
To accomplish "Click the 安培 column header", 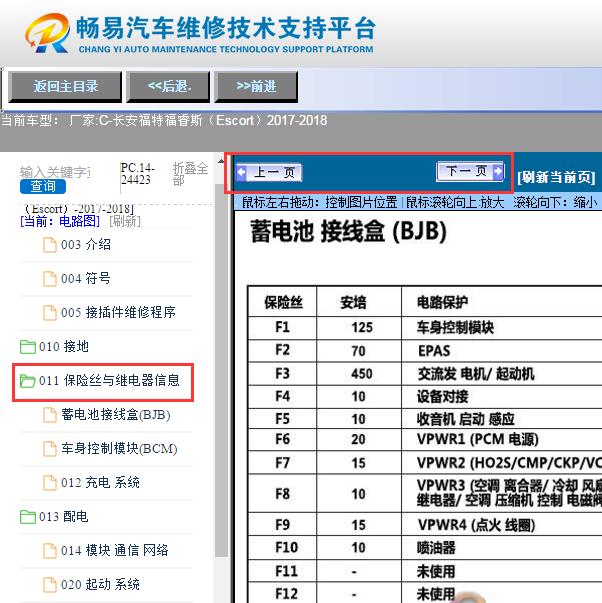I will pos(353,302).
